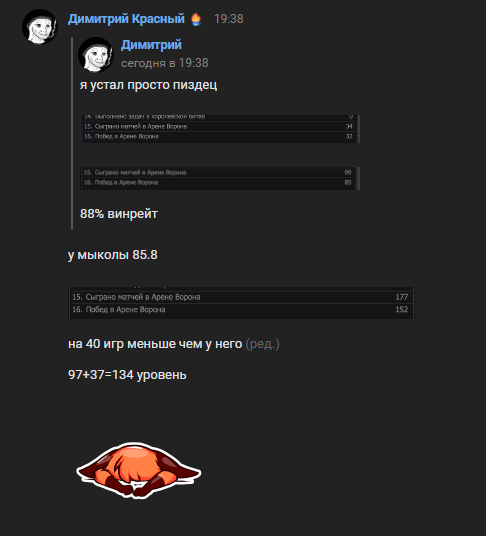486x536 pixels.
Task: Open quoted screenshot showing 34 matches, 32 wins
Action: [x=220, y=129]
